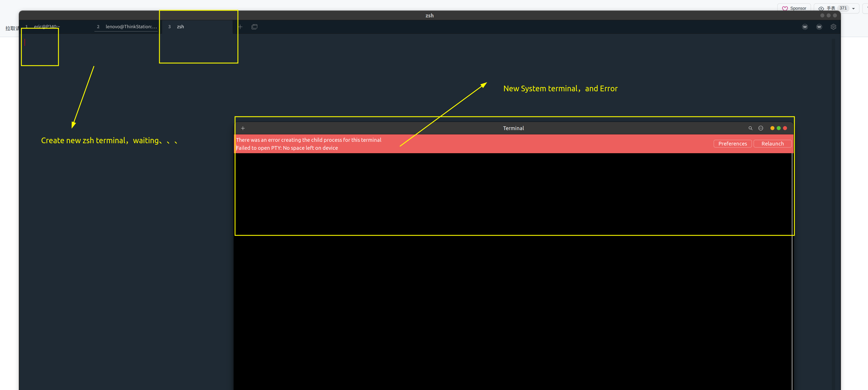Click the Terminal window title text

[x=513, y=128]
